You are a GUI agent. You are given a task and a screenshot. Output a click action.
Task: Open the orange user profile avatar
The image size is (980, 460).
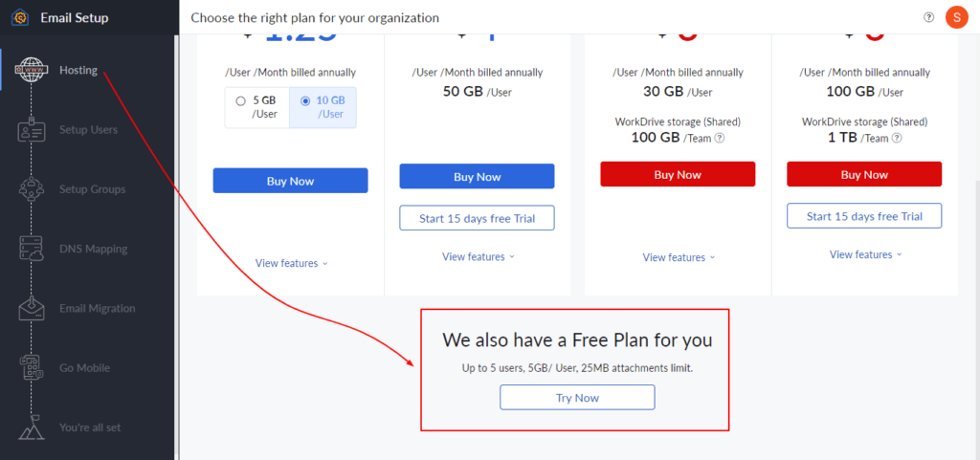(955, 17)
